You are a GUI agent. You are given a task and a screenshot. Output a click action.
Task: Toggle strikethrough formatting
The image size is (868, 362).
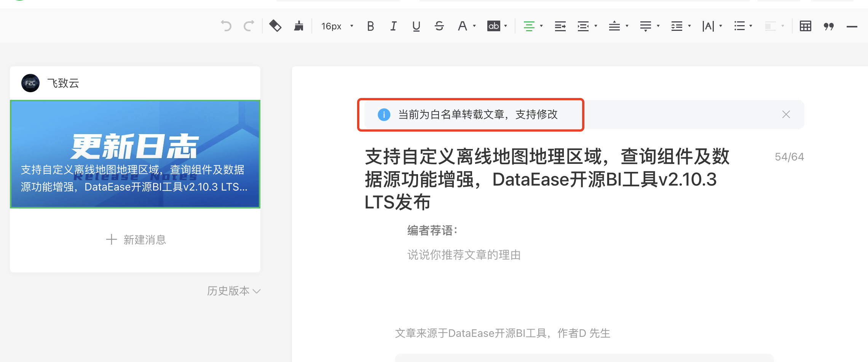click(439, 26)
